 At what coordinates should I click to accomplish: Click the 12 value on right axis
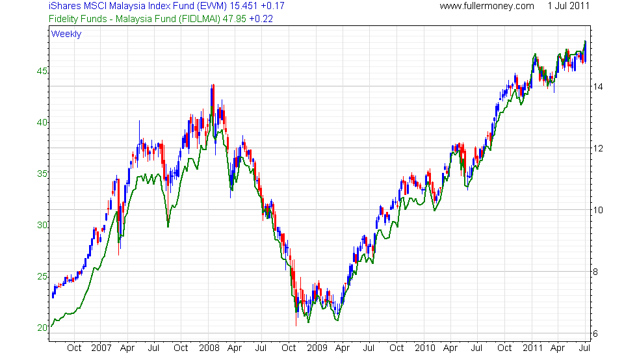597,148
